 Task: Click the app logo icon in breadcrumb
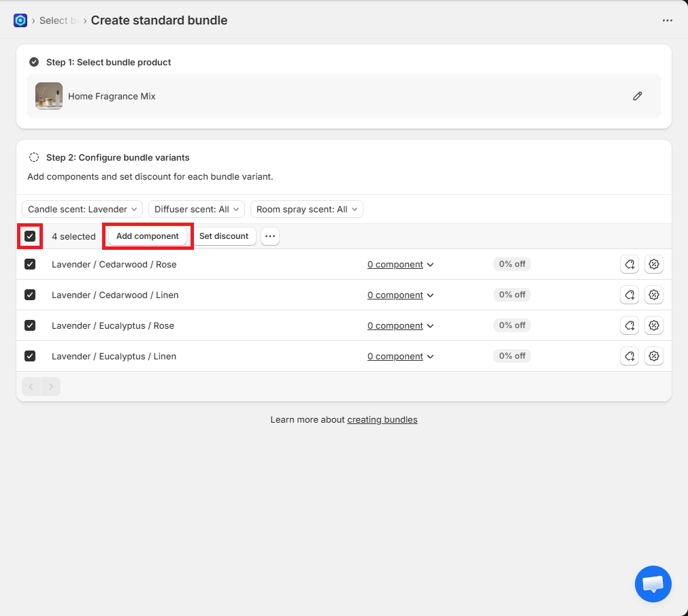click(20, 20)
